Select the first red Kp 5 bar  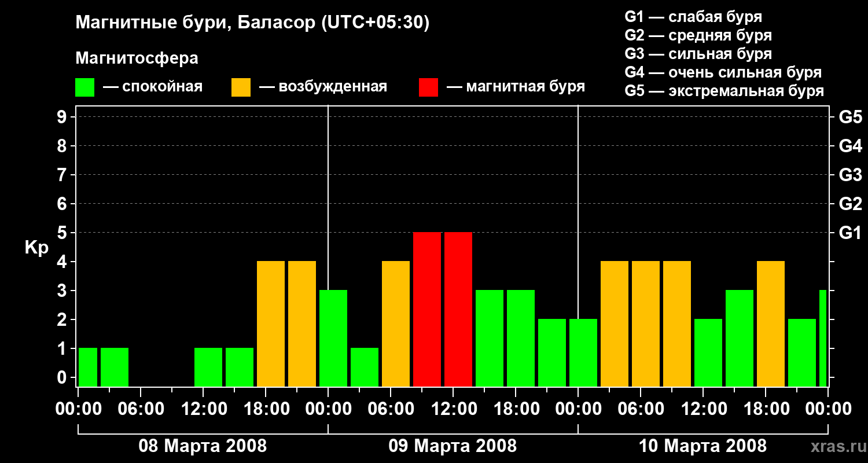[427, 309]
